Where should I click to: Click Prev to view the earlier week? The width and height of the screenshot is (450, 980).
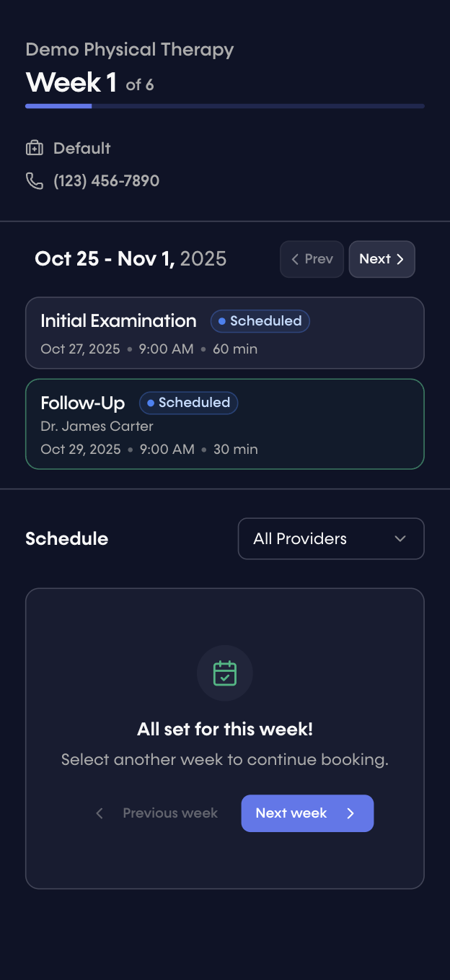coord(312,259)
